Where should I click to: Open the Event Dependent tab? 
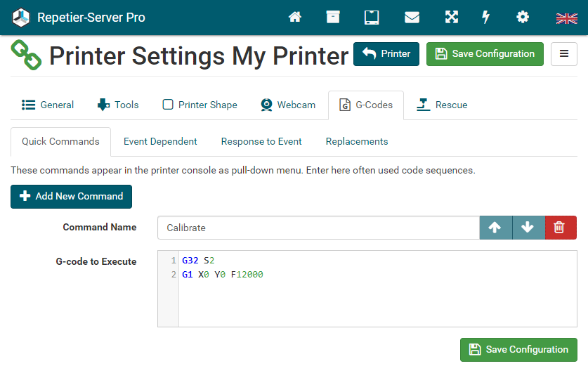coord(160,141)
